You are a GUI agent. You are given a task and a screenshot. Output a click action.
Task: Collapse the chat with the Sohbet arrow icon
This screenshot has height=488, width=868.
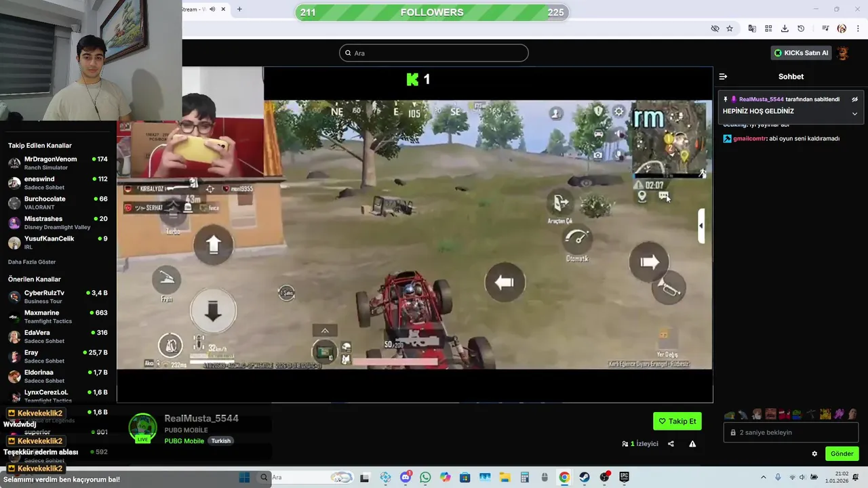click(723, 77)
